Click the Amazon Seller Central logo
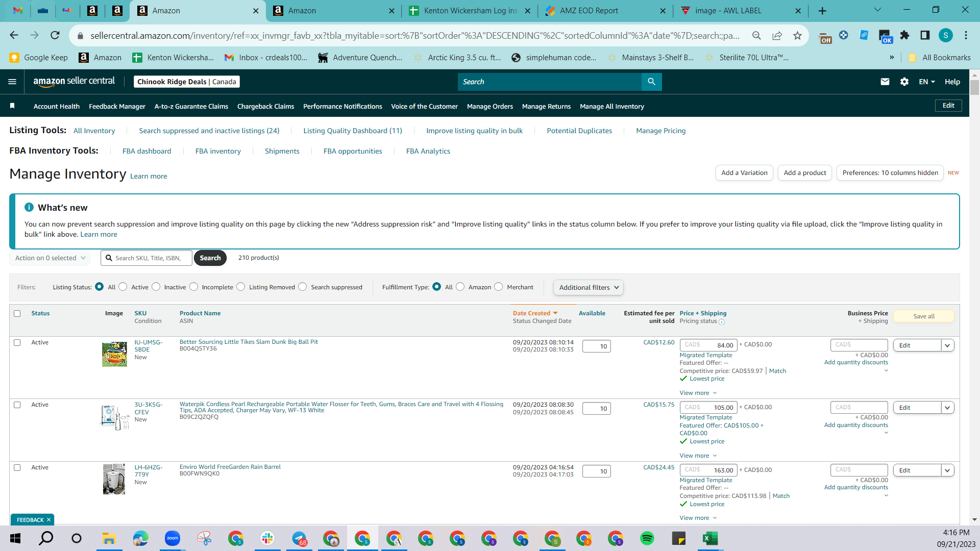The height and width of the screenshot is (551, 980). pyautogui.click(x=74, y=82)
